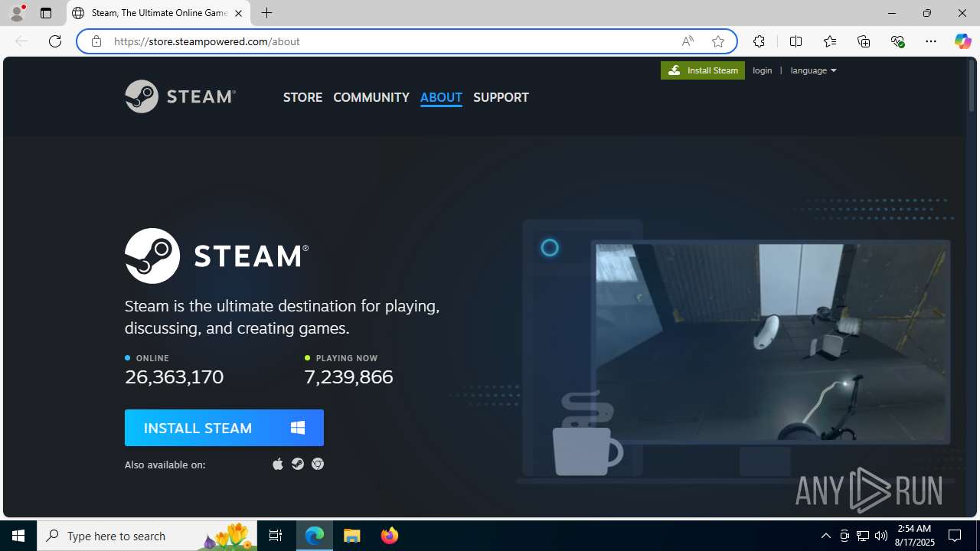Open a new browser tab
The height and width of the screenshot is (551, 980).
coord(266,13)
